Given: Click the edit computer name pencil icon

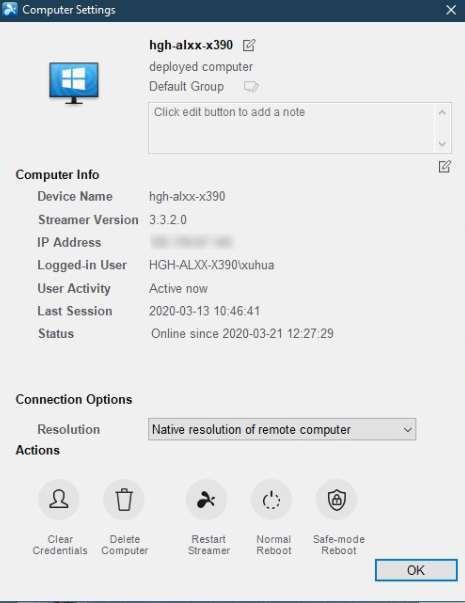Looking at the screenshot, I should (249, 45).
